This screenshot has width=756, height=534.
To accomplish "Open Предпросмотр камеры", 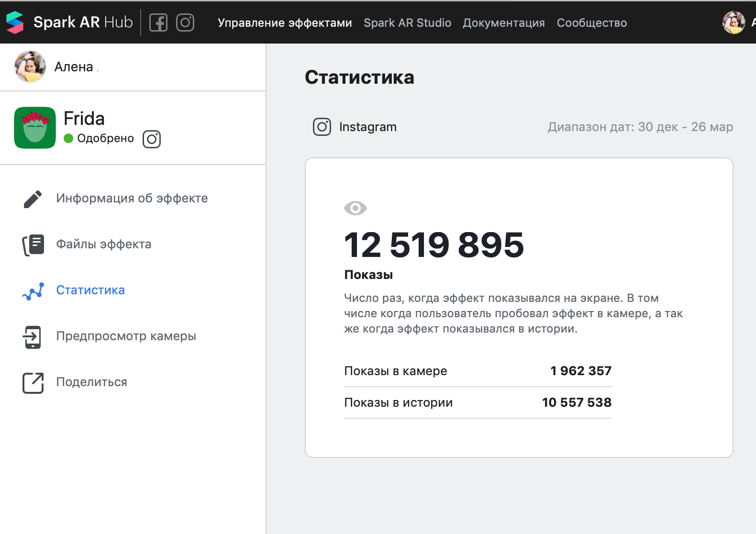I will (126, 336).
